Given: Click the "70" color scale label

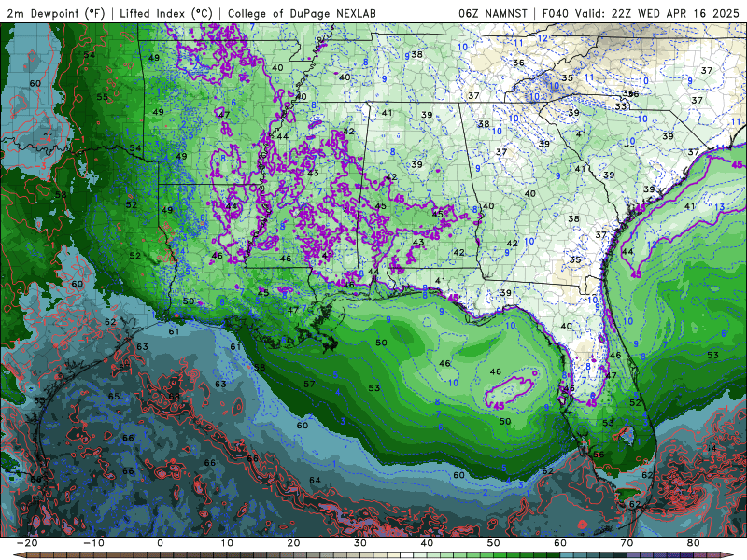Looking at the screenshot, I should 627,543.
